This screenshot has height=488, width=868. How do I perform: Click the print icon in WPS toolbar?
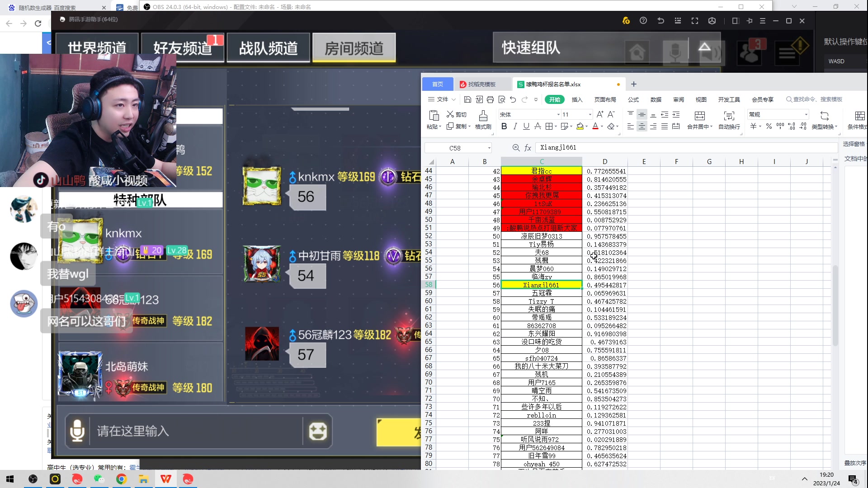click(x=490, y=99)
